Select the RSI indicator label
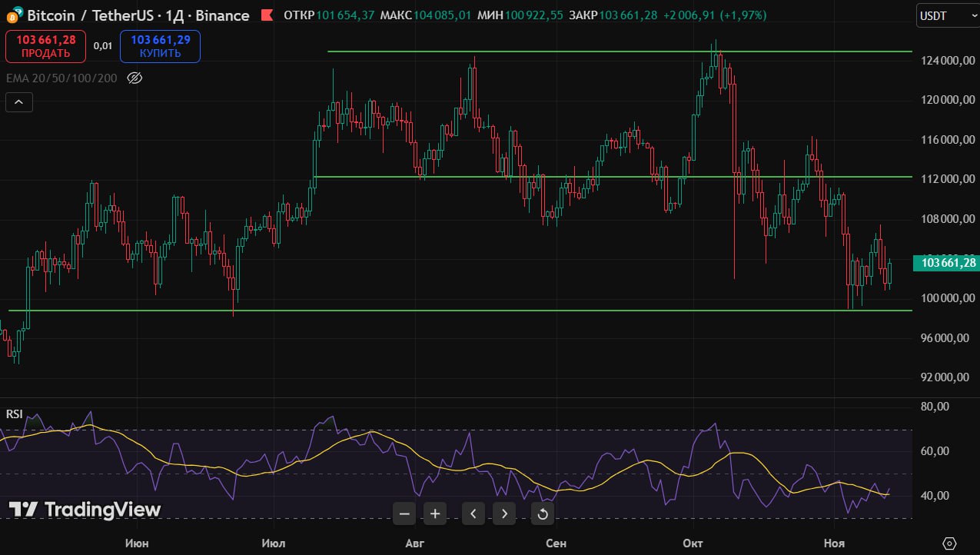The height and width of the screenshot is (555, 980). [x=14, y=414]
